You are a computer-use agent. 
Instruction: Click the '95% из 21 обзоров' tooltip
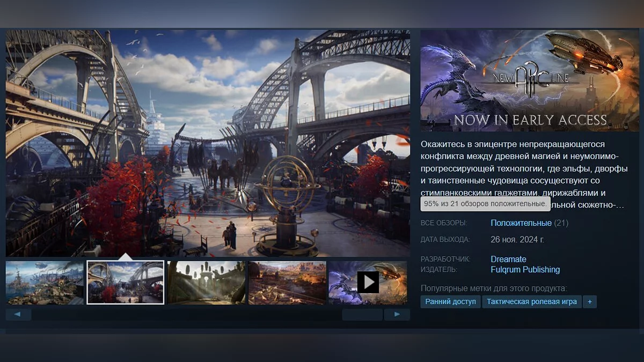[x=485, y=204]
